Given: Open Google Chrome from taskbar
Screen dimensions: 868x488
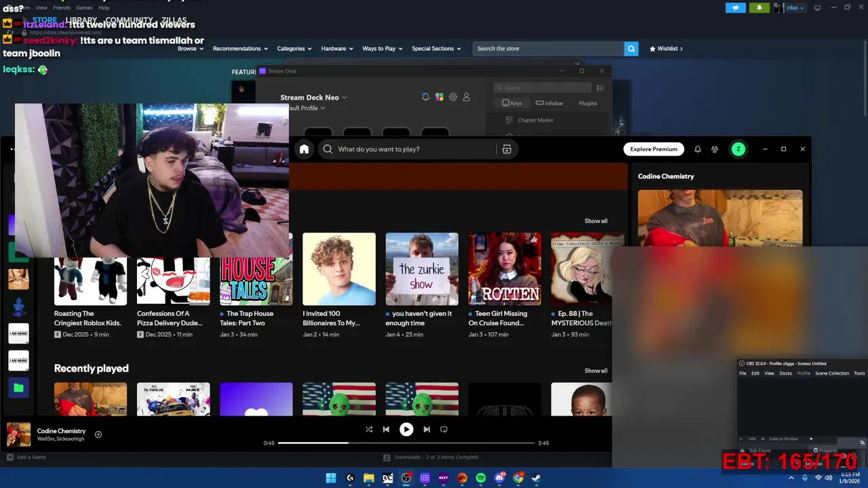Looking at the screenshot, I should pyautogui.click(x=518, y=478).
